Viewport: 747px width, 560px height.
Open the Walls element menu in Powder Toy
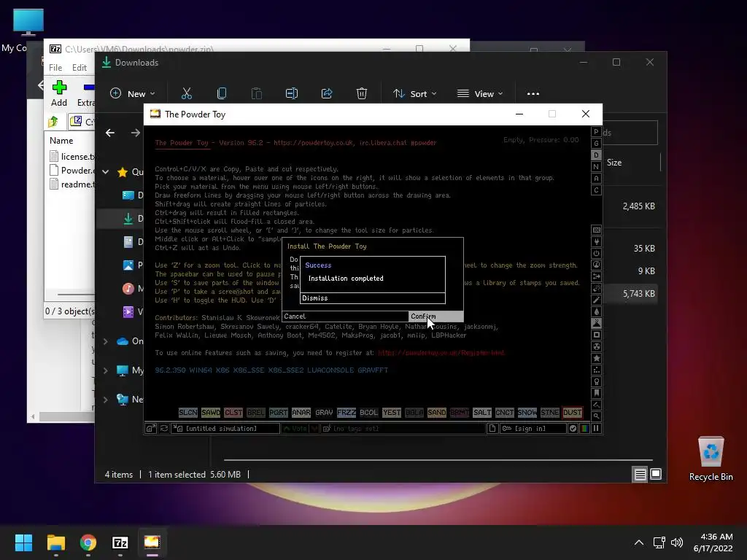click(x=596, y=230)
